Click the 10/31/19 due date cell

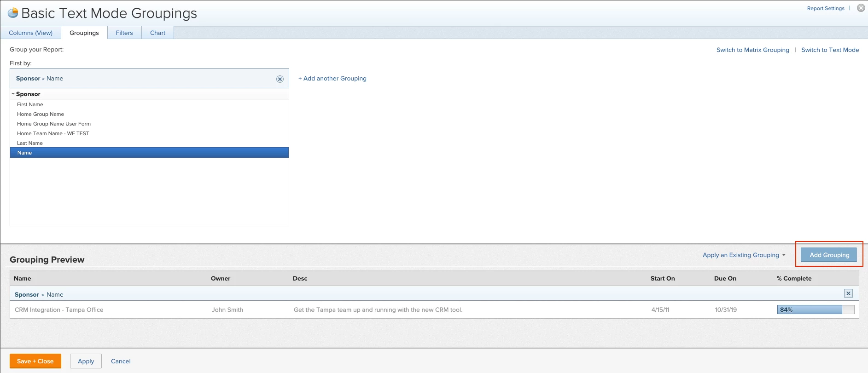726,310
